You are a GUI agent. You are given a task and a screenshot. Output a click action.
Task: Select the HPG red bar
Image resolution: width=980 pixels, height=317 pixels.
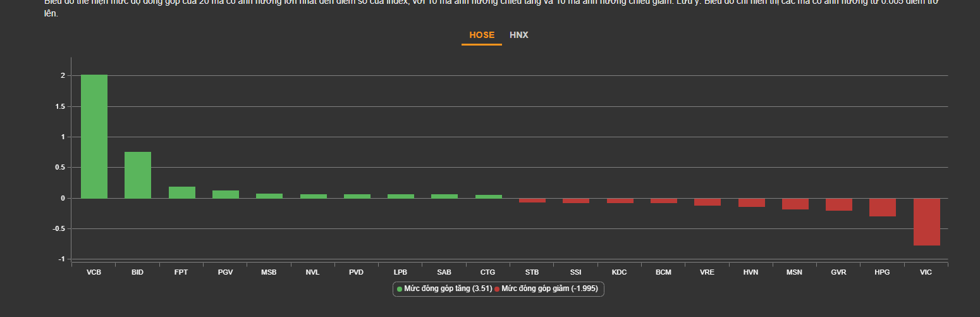(883, 208)
